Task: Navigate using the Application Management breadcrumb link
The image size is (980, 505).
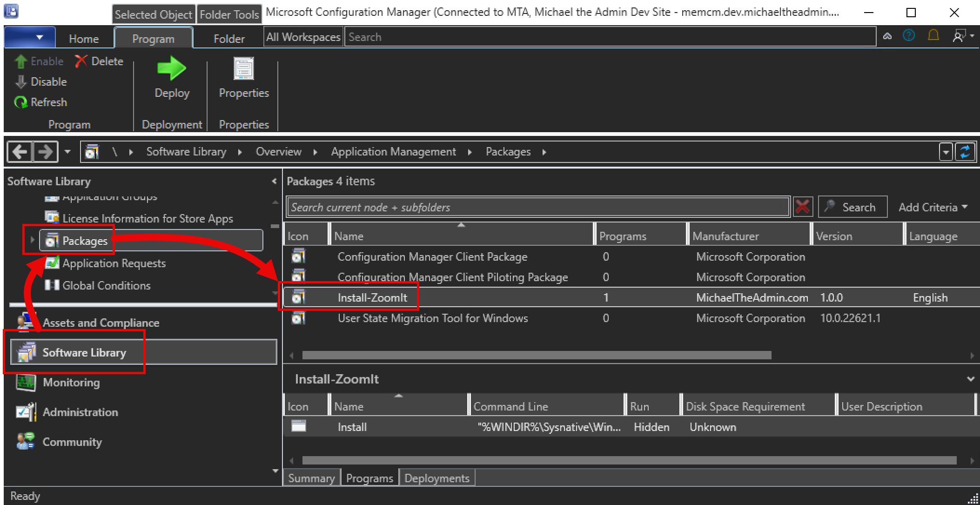Action: [x=393, y=151]
